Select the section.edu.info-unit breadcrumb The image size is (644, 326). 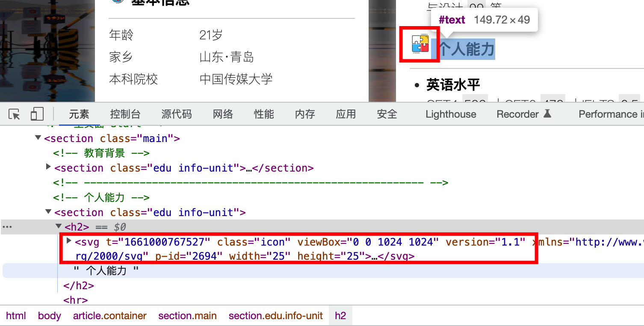tap(275, 316)
